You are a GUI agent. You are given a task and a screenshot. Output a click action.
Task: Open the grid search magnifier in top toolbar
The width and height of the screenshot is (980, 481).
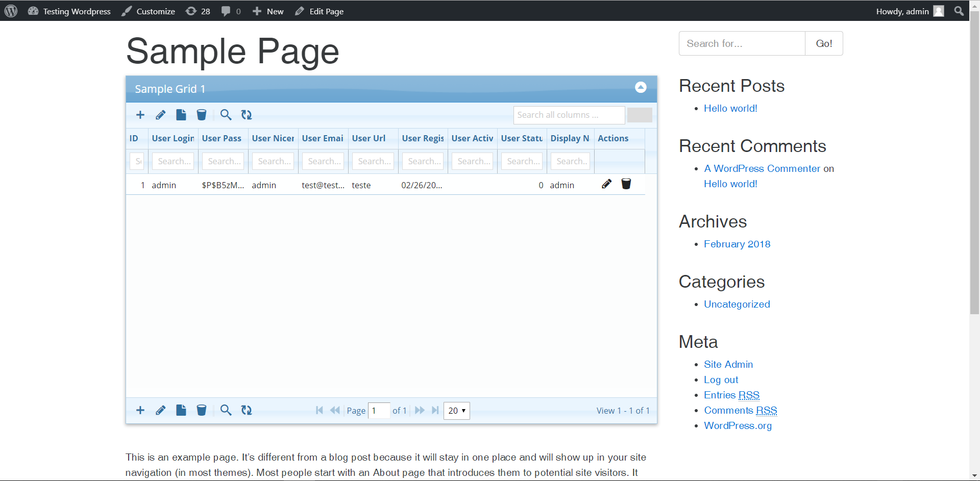coord(226,115)
